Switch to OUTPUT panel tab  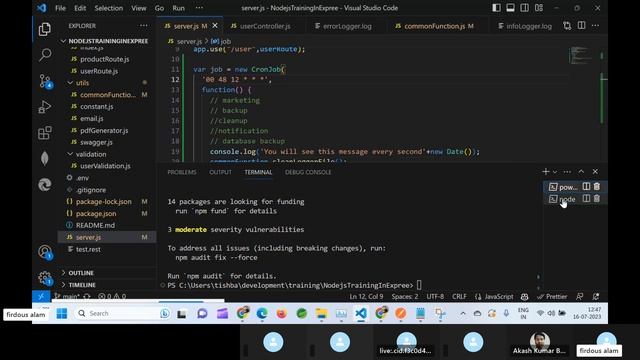[220, 172]
